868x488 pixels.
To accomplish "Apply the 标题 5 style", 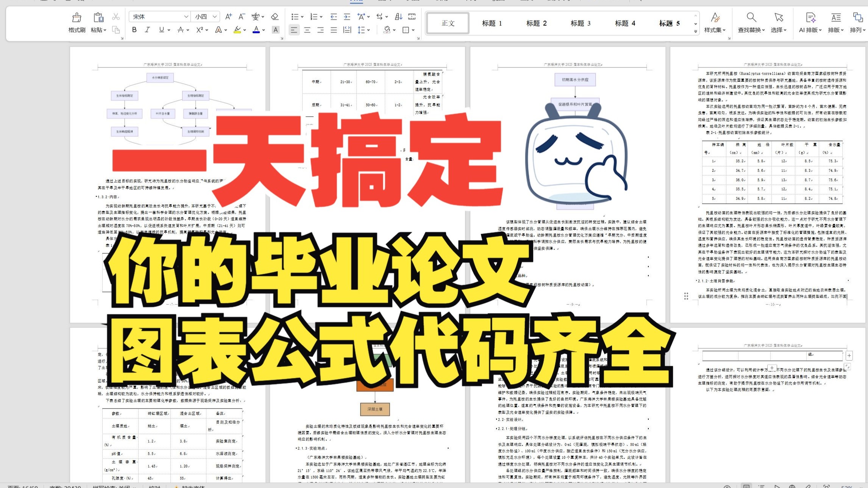I will (669, 23).
